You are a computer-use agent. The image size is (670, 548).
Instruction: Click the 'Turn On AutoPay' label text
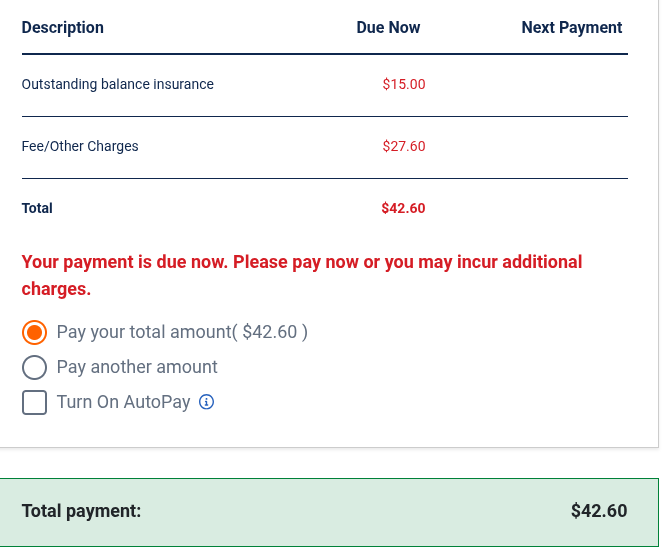click(123, 402)
